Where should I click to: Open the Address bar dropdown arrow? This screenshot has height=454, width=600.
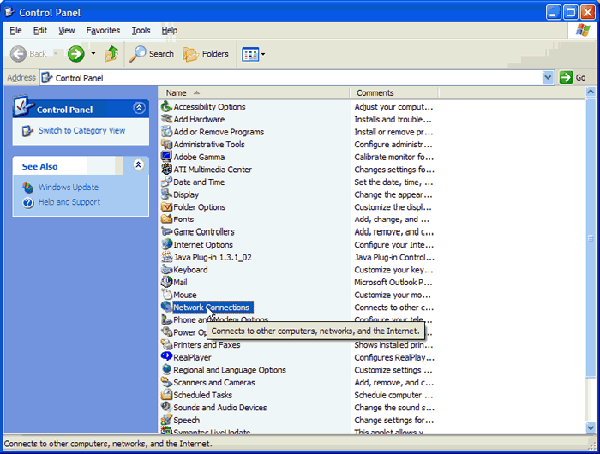click(x=548, y=77)
